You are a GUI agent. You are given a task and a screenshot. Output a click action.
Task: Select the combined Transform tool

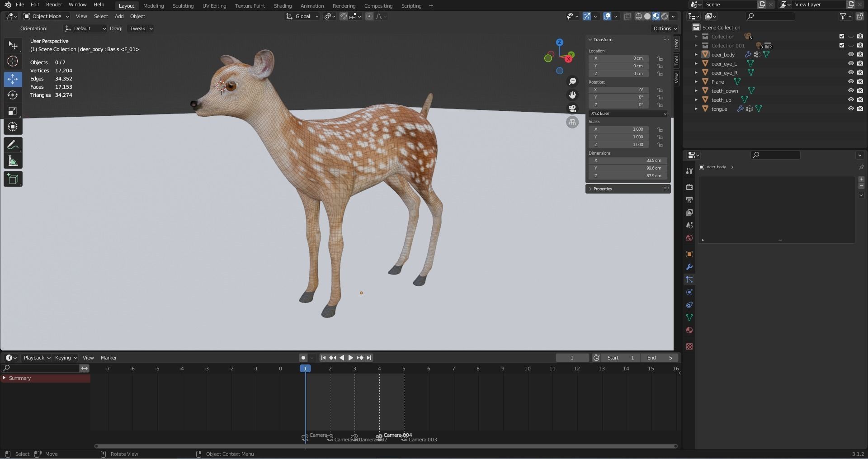[x=13, y=127]
